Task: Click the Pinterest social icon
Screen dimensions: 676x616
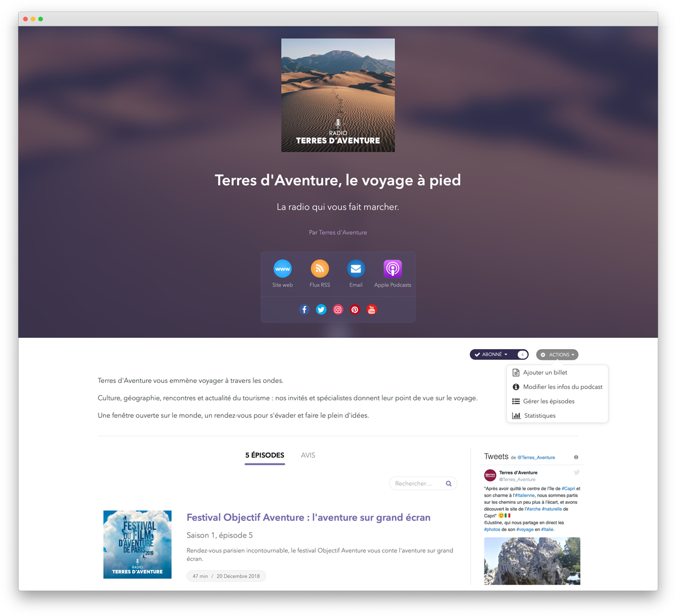Action: point(355,310)
